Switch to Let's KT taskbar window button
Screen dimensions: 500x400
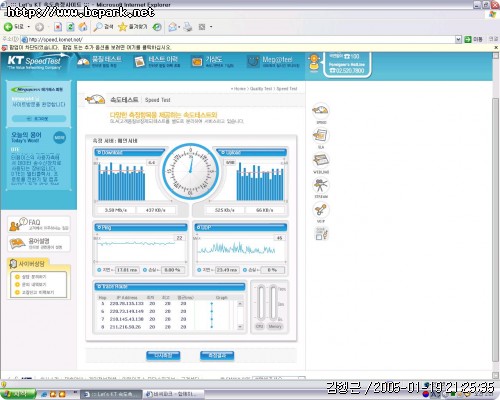(x=112, y=394)
